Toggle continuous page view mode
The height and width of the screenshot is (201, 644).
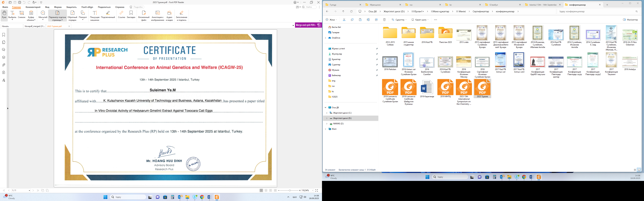[x=266, y=190]
